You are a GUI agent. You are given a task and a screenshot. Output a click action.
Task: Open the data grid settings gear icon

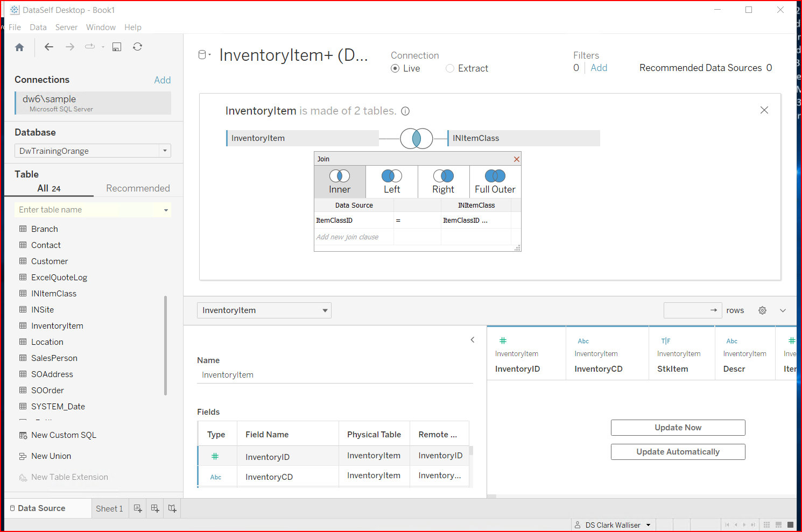point(762,310)
